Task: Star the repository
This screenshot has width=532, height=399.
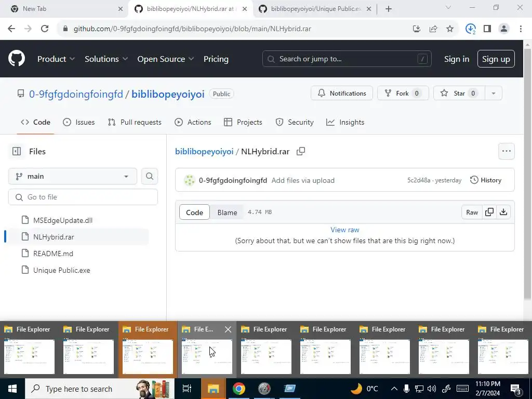Action: pos(459,94)
